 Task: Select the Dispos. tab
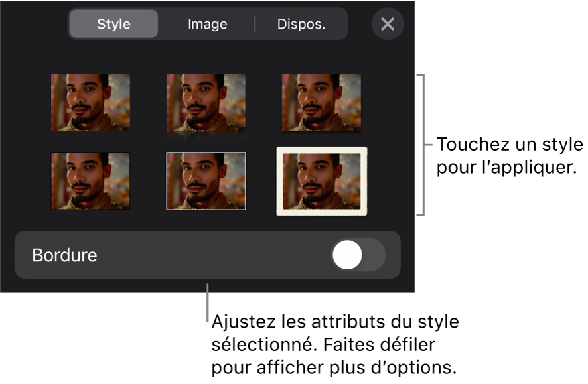coord(301,24)
